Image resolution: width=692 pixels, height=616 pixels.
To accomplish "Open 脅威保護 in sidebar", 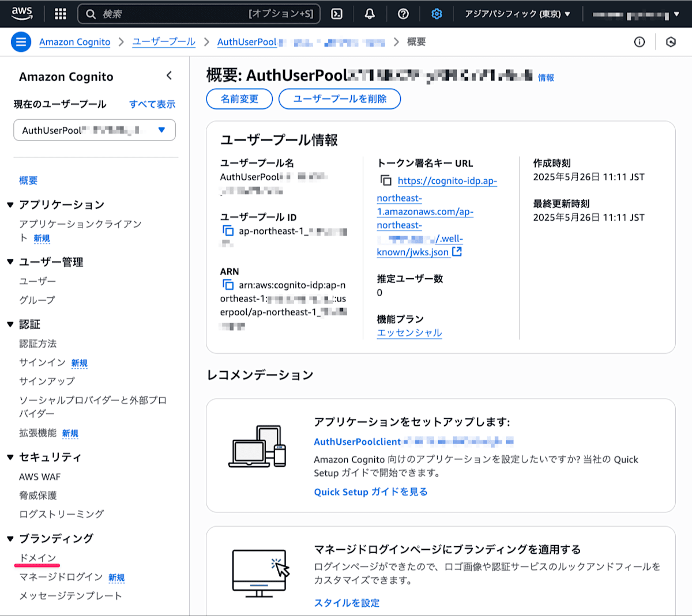I will click(x=38, y=495).
